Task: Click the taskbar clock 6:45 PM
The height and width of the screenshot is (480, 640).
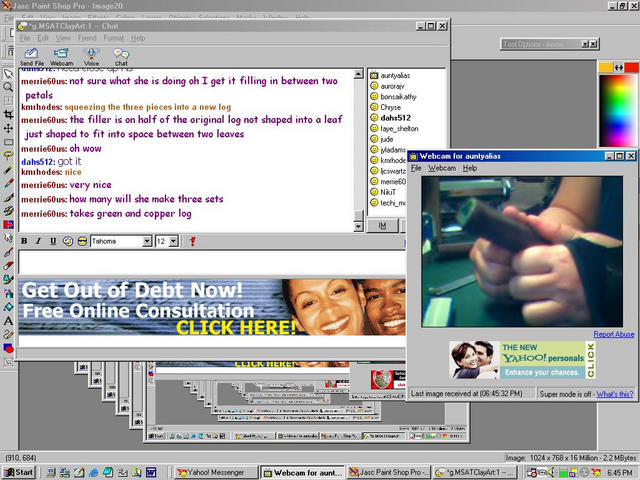Action: pyautogui.click(x=620, y=473)
